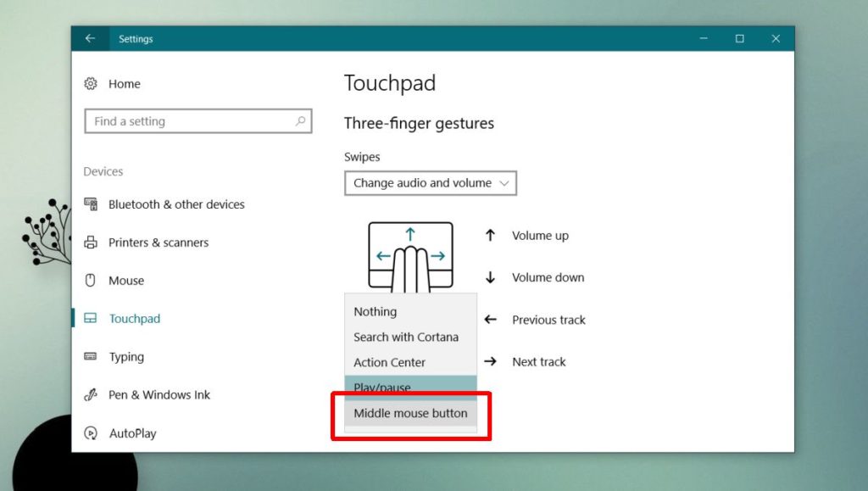The height and width of the screenshot is (491, 868).
Task: Open Typing settings via its keyboard icon
Action: click(91, 356)
